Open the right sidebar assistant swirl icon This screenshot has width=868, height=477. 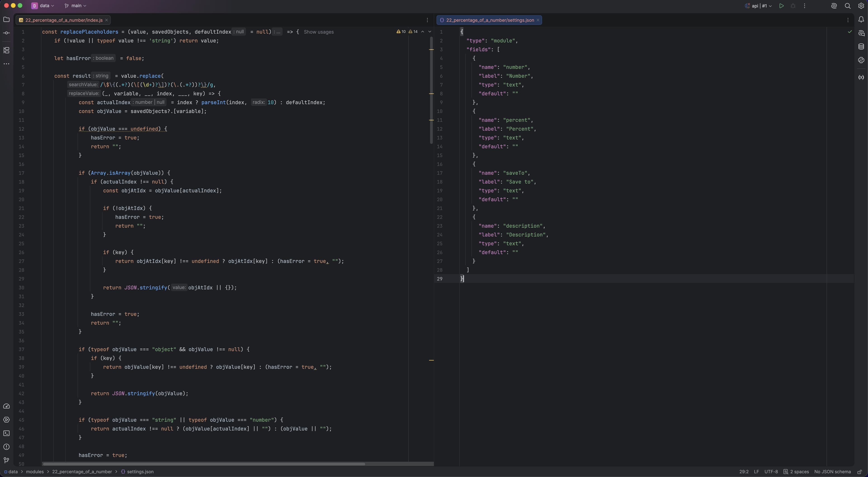pyautogui.click(x=861, y=60)
